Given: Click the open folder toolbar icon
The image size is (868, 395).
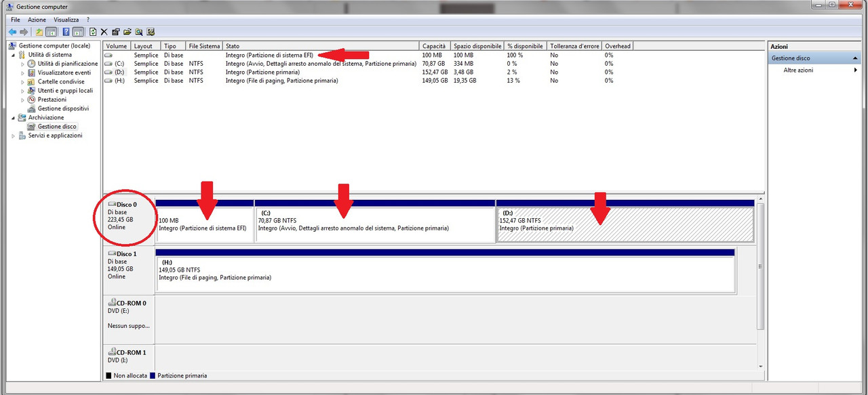Looking at the screenshot, I should 127,32.
